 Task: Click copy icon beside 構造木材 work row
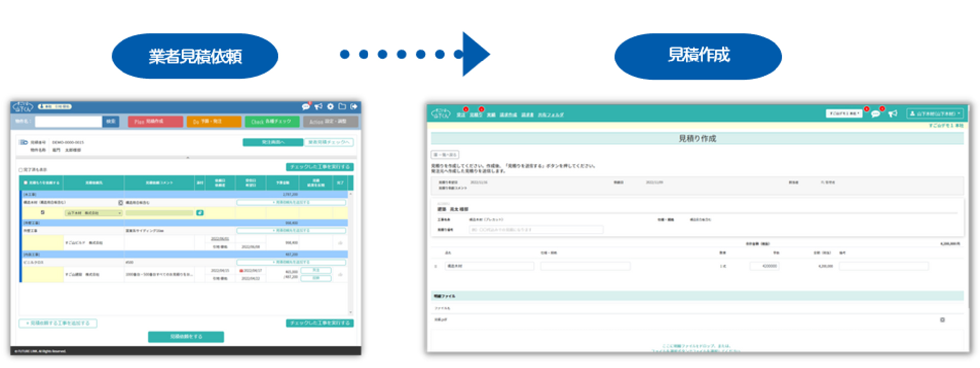(120, 203)
